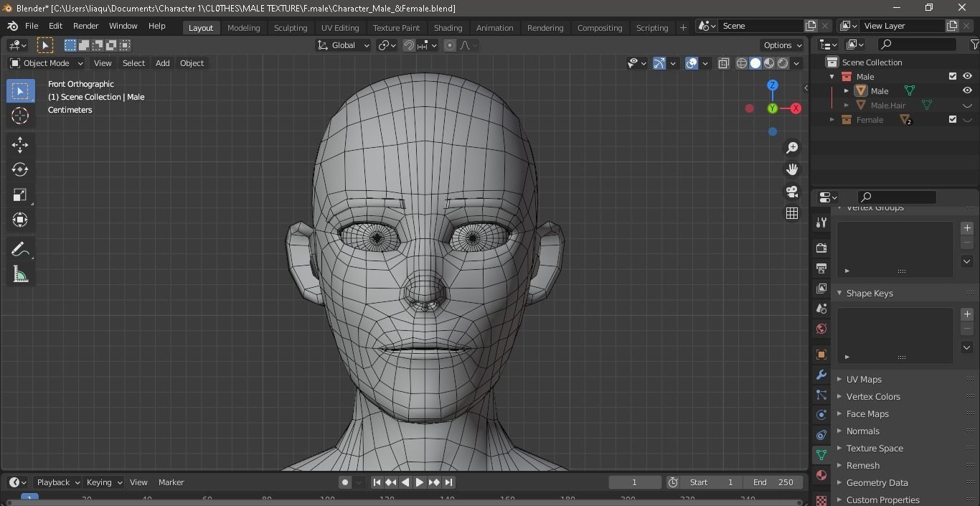Switch to rendered viewport shading
The image size is (980, 506).
coord(783,63)
